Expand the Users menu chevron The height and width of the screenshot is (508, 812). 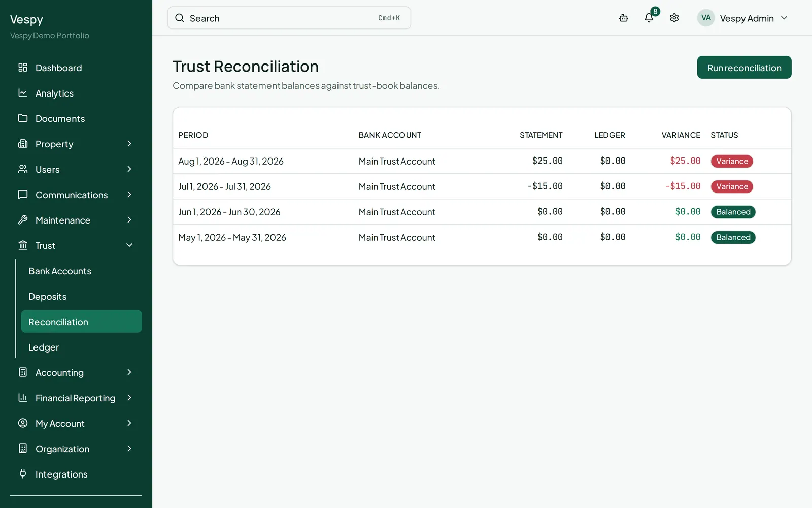point(129,169)
